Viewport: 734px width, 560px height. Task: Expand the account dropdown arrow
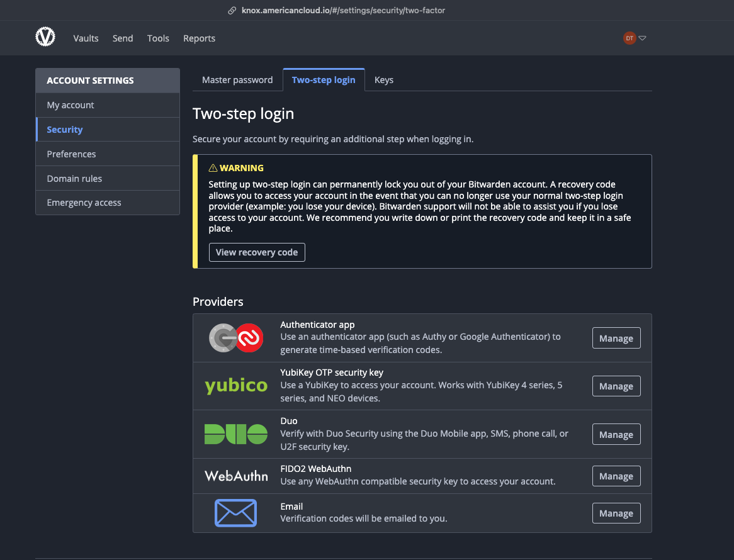point(643,38)
